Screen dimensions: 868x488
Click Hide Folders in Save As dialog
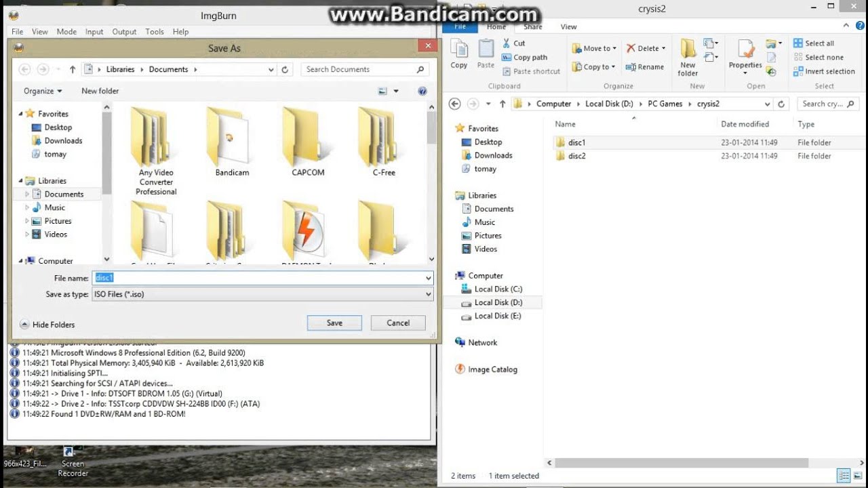click(47, 325)
